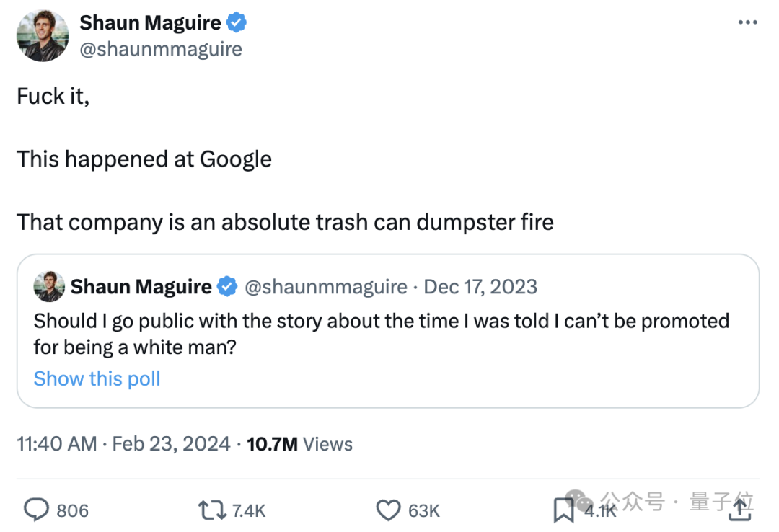
Task: Click the 11:40 AM Feb 23, 2024 timestamp
Action: point(123,443)
